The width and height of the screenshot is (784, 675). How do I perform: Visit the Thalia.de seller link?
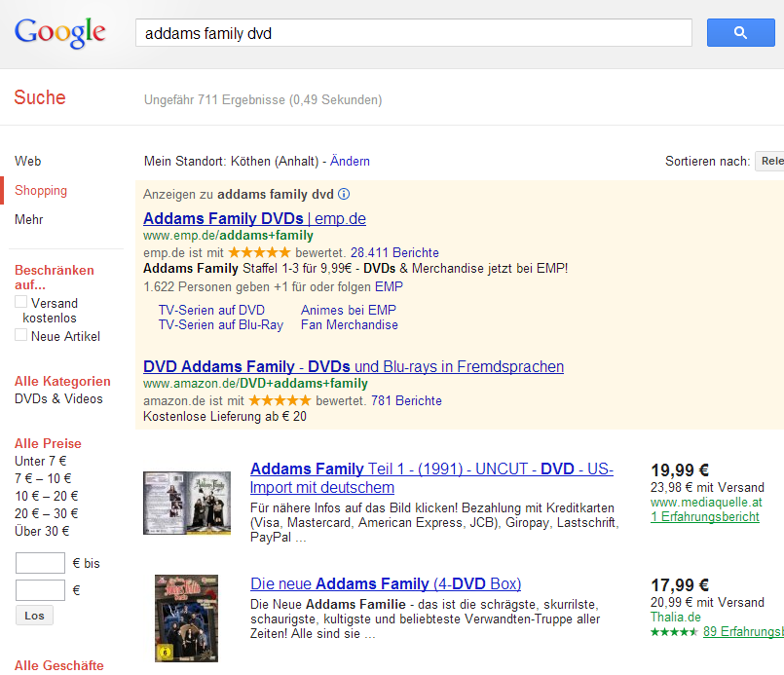(676, 617)
